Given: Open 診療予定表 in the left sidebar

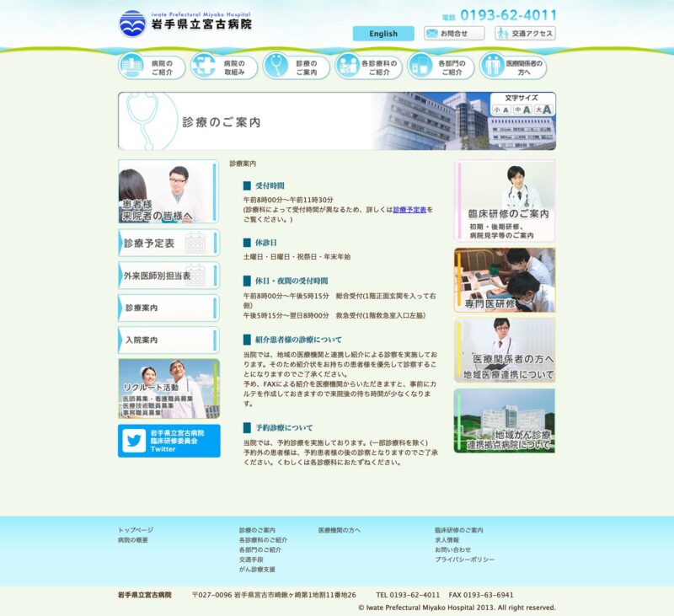Looking at the screenshot, I should pyautogui.click(x=168, y=243).
